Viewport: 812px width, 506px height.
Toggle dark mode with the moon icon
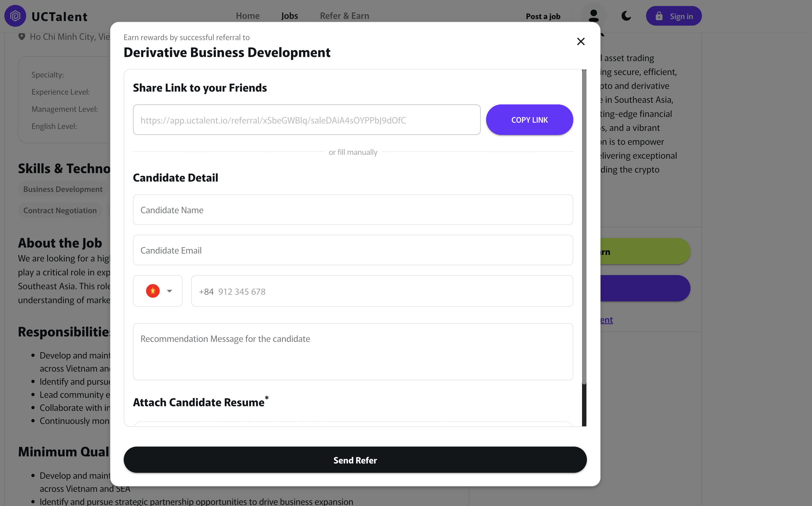pyautogui.click(x=626, y=16)
